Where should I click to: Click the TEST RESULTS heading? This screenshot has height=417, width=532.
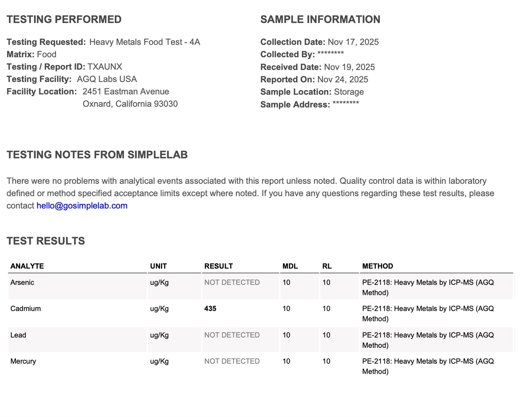46,241
